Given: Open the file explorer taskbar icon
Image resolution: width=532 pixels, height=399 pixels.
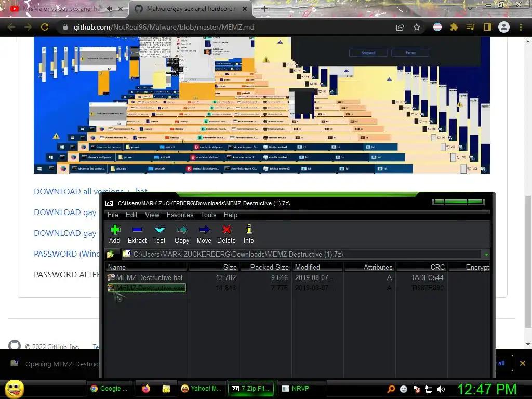Looking at the screenshot, I should (x=166, y=389).
